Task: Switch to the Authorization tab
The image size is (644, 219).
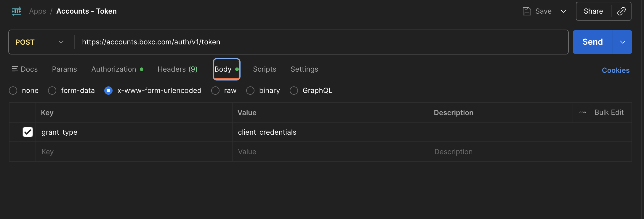Action: coord(117,69)
